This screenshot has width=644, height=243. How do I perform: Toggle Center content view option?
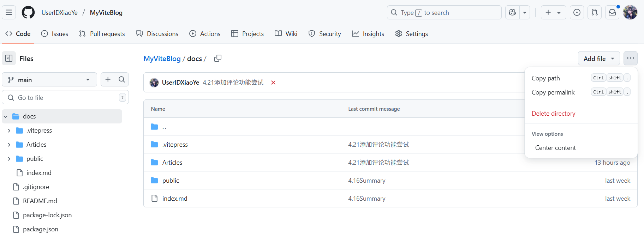point(581,147)
